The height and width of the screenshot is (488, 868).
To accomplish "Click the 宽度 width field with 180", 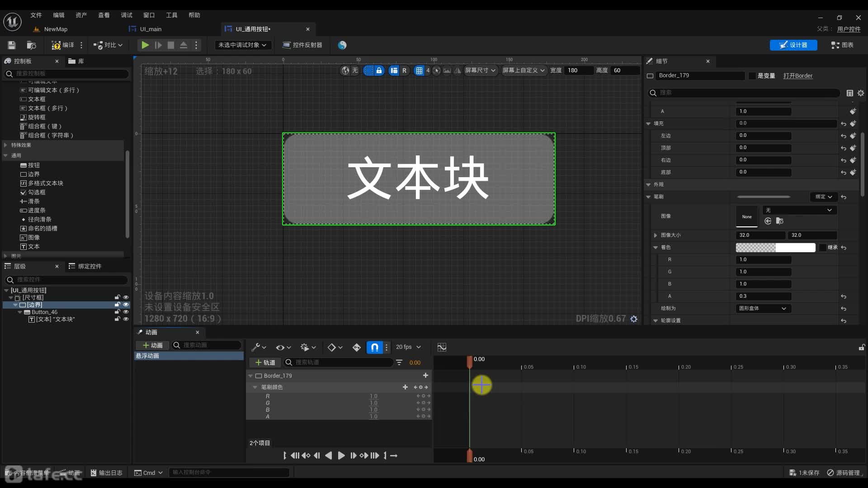I will tap(579, 70).
